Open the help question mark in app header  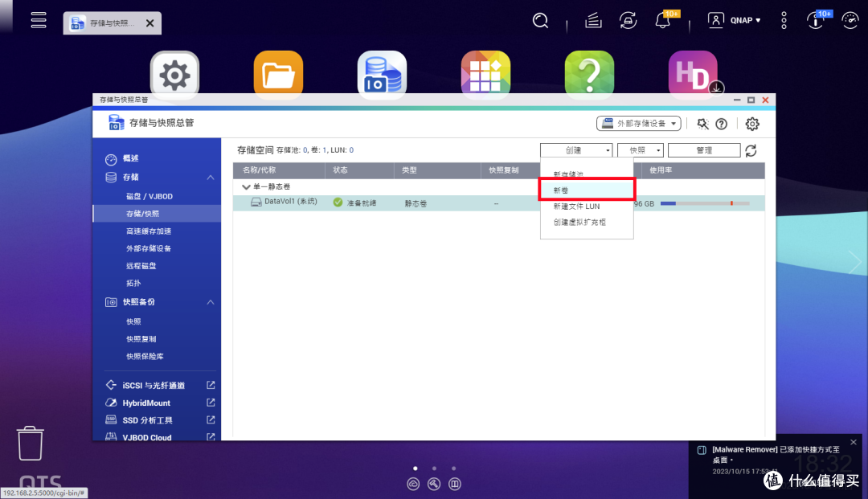coord(721,124)
